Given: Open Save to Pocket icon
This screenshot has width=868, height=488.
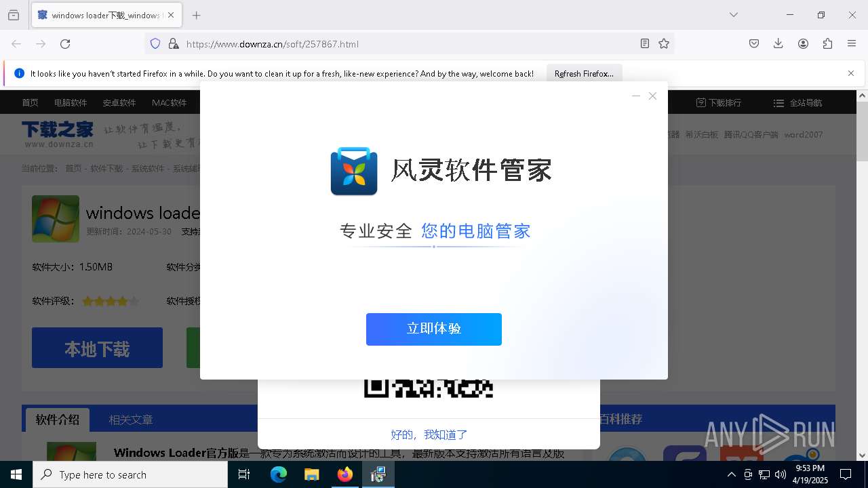Looking at the screenshot, I should point(754,44).
